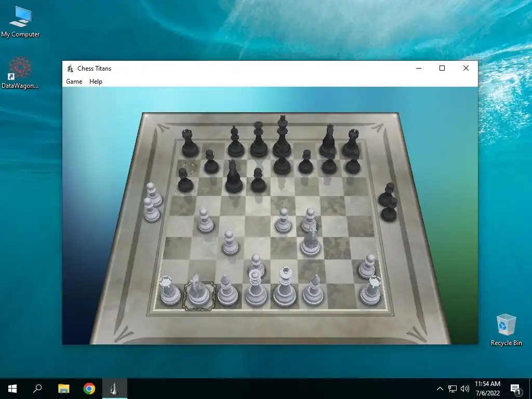The height and width of the screenshot is (399, 532).
Task: Select the white pawn on h2
Action: point(367,267)
